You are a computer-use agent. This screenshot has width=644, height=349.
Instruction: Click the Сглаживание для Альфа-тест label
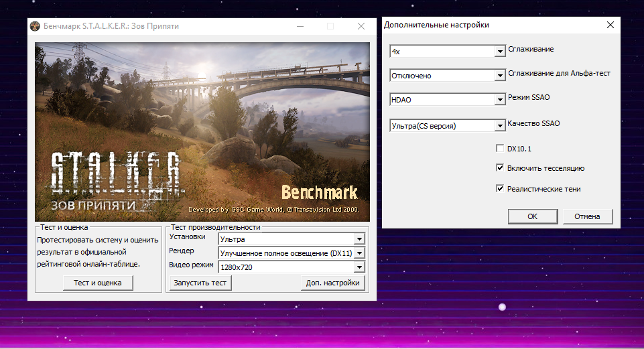[x=559, y=74]
